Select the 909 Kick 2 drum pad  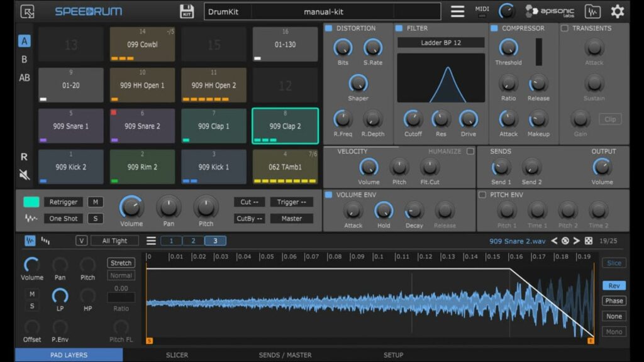(70, 167)
